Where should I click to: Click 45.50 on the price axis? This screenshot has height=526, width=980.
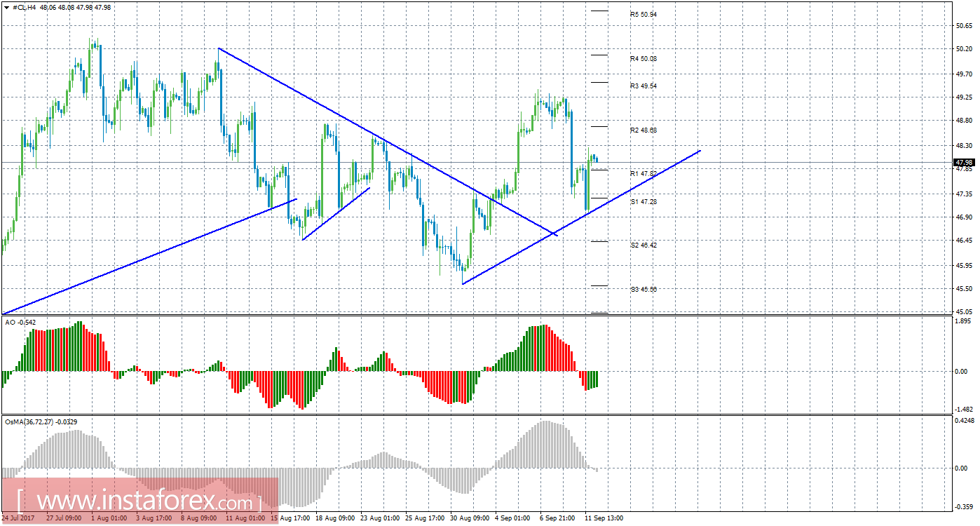point(964,288)
